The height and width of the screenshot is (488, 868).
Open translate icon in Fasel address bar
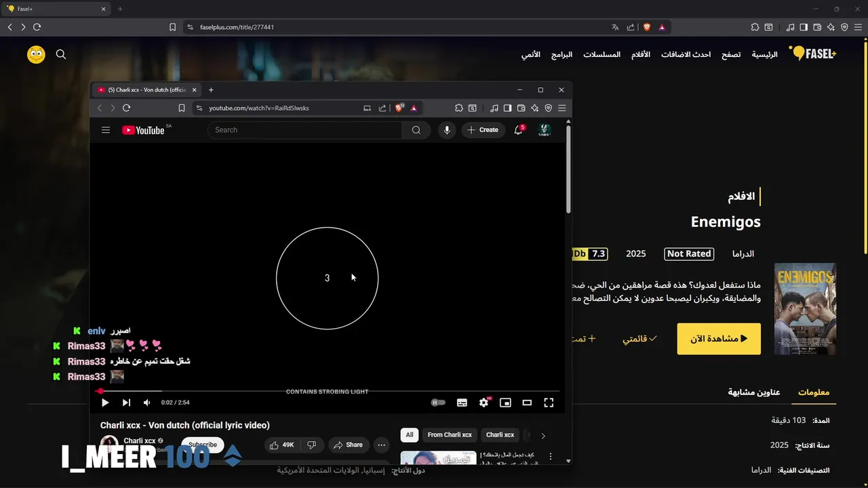tap(615, 27)
